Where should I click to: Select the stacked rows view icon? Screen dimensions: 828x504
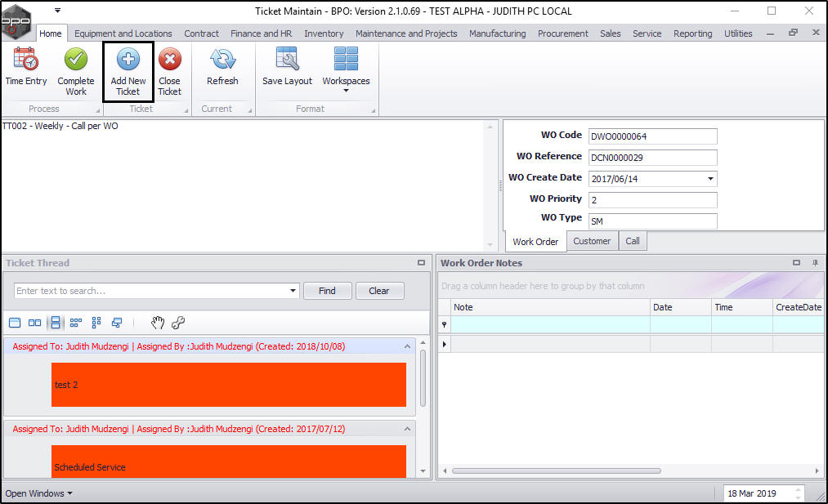coord(56,323)
